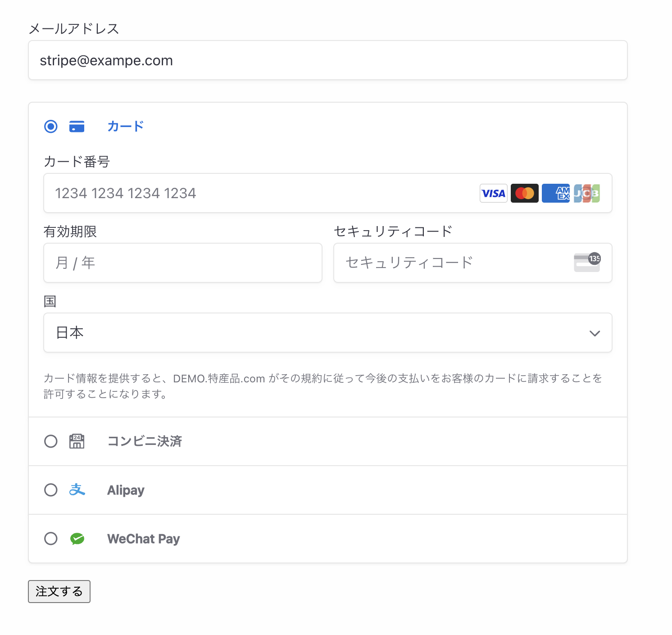This screenshot has height=635, width=672.
Task: Click the American Express brand icon
Action: (x=555, y=193)
